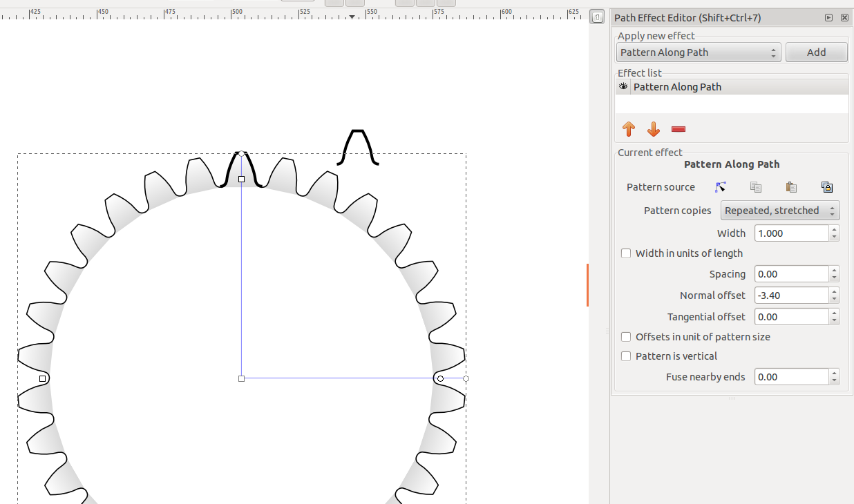Open the Path Effect Editor panel menu arrow
The height and width of the screenshot is (504, 854).
(828, 17)
